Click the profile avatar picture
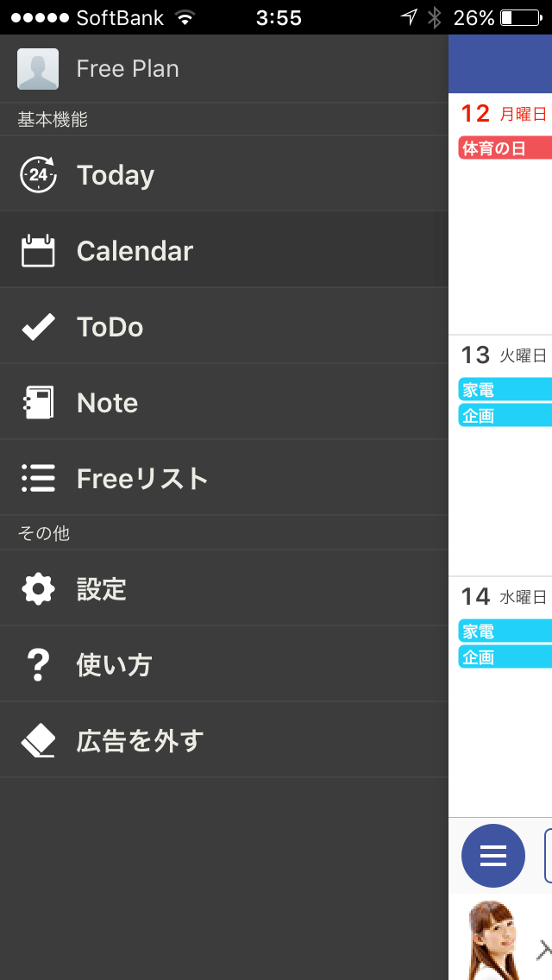The width and height of the screenshot is (552, 980). [x=37, y=69]
